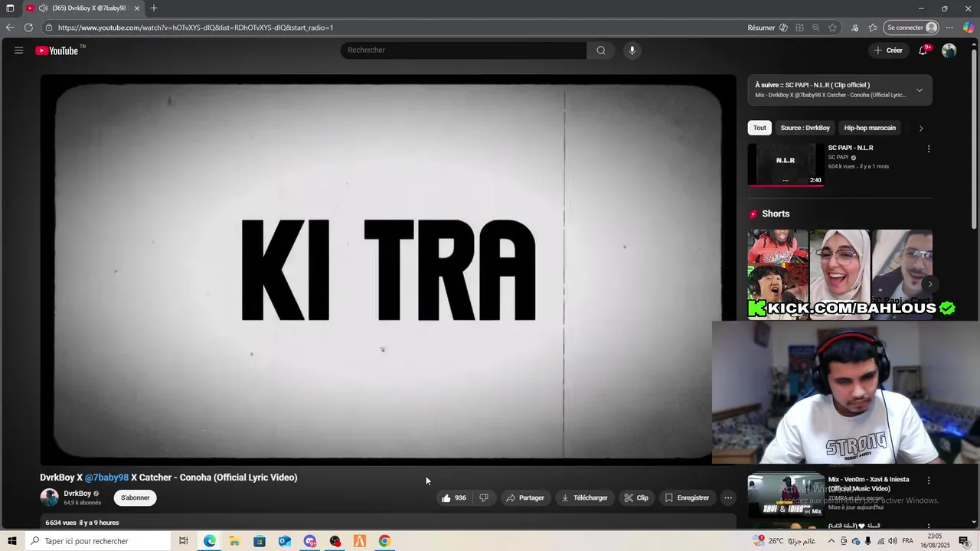Viewport: 980px width, 551px height.
Task: Dislike the video with thumbs down
Action: (484, 498)
